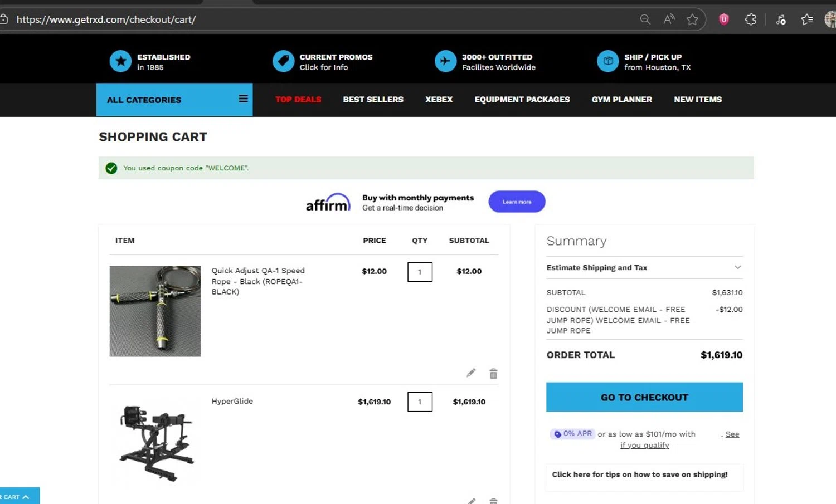Click 'Ship / Pick Up from Houston, TX' text

pyautogui.click(x=657, y=62)
